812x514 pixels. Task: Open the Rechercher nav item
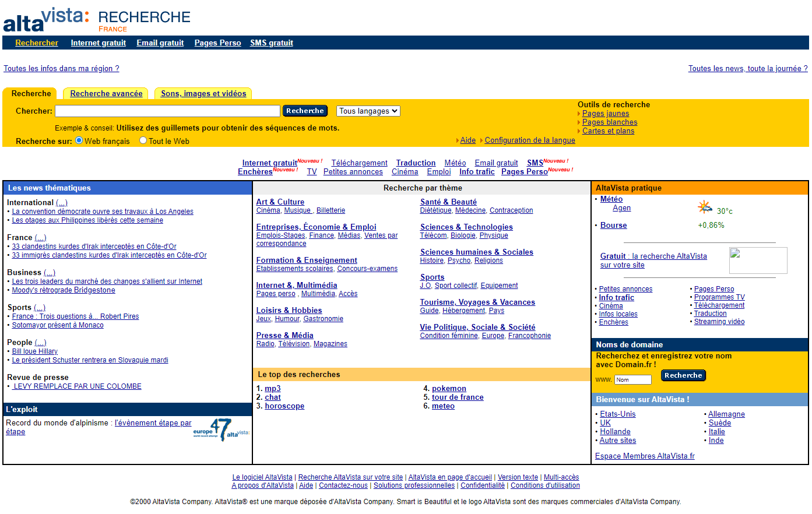(37, 43)
